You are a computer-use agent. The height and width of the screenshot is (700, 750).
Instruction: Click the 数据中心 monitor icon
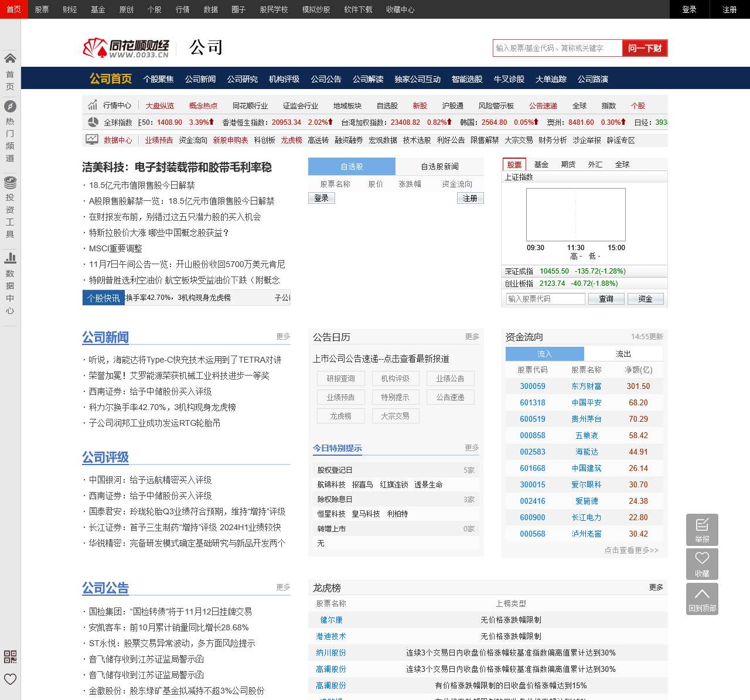pyautogui.click(x=92, y=139)
